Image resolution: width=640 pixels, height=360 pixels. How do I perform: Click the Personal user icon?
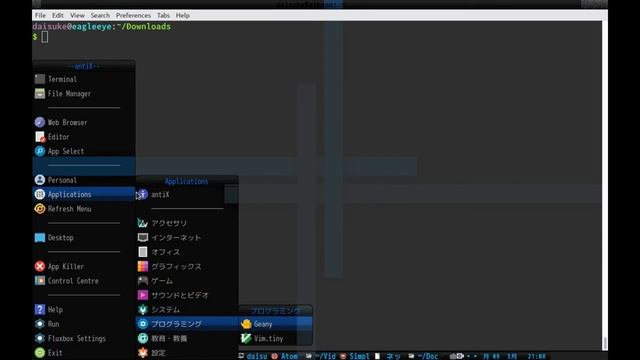point(40,180)
